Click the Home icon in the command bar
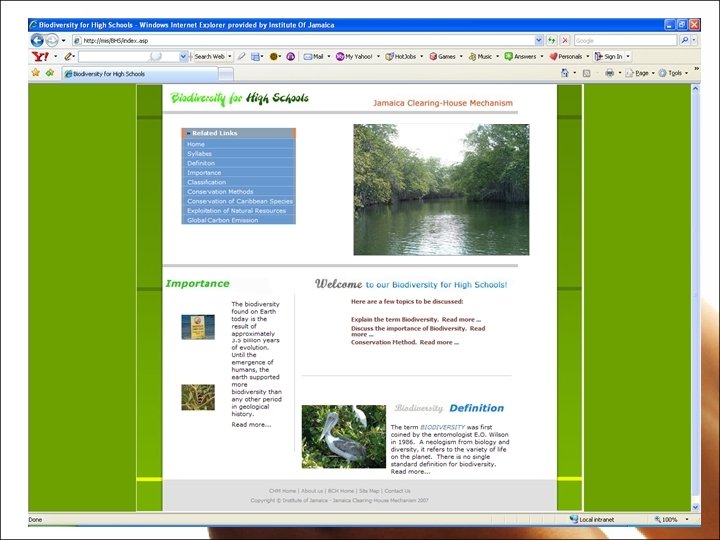Image resolution: width=720 pixels, height=540 pixels. (x=565, y=73)
